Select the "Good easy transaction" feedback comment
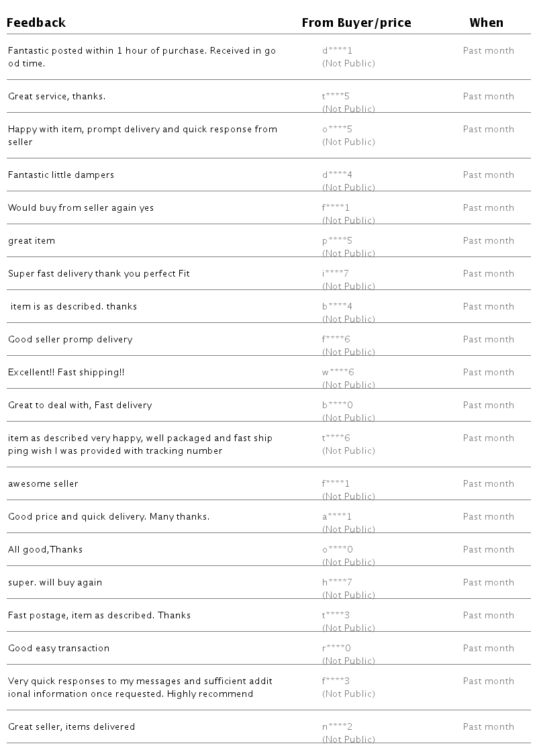The width and height of the screenshot is (537, 756). (x=58, y=648)
